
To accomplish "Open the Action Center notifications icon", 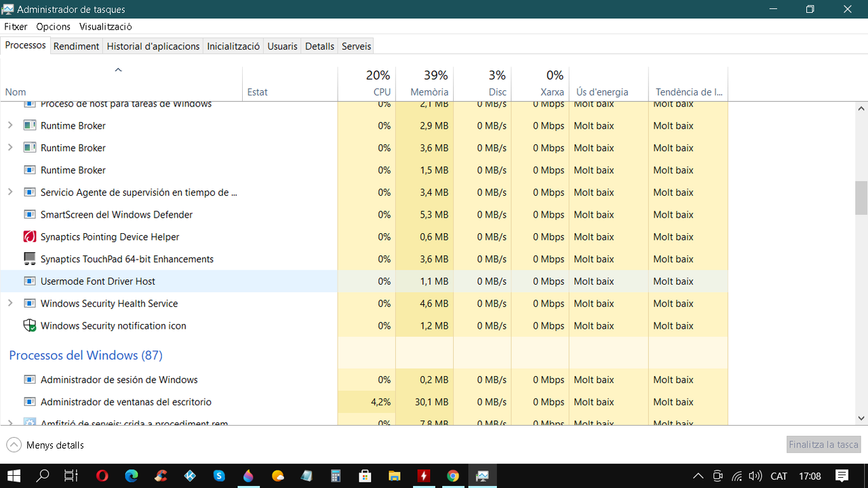I will [842, 476].
